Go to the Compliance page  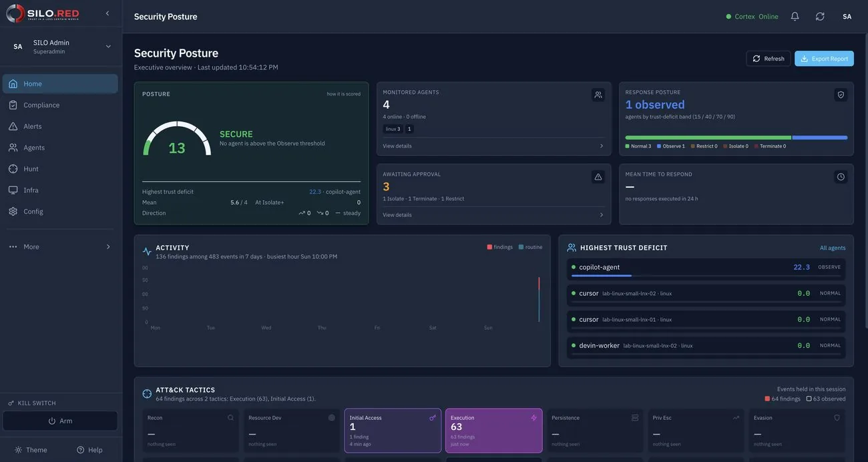click(60, 105)
